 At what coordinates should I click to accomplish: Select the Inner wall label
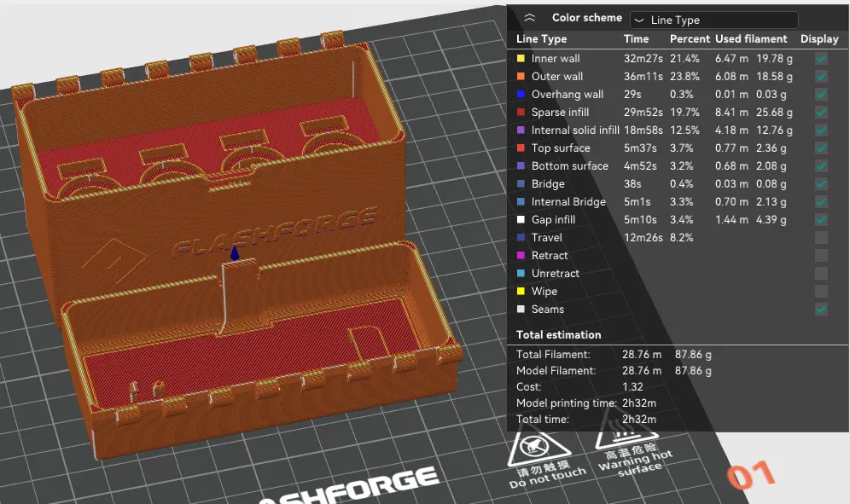[556, 59]
